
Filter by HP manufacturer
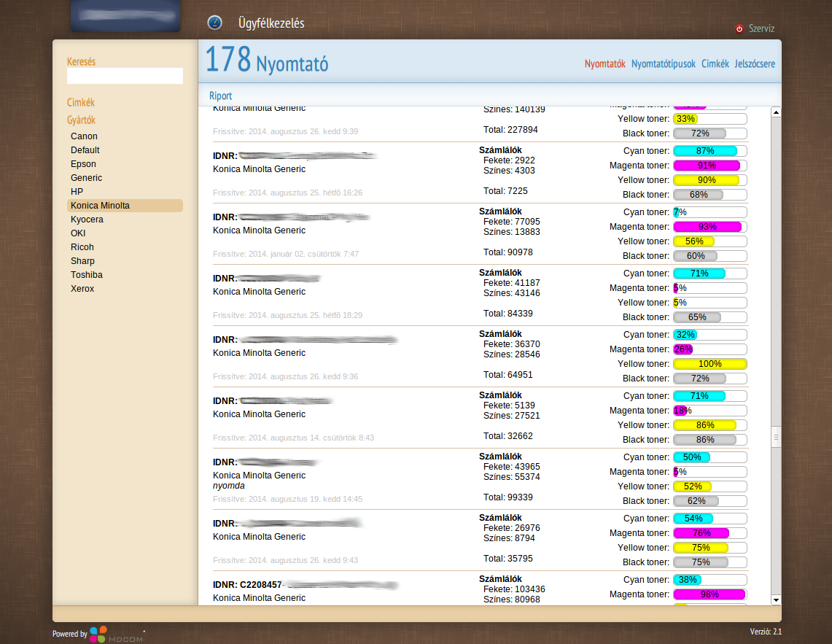coord(77,192)
